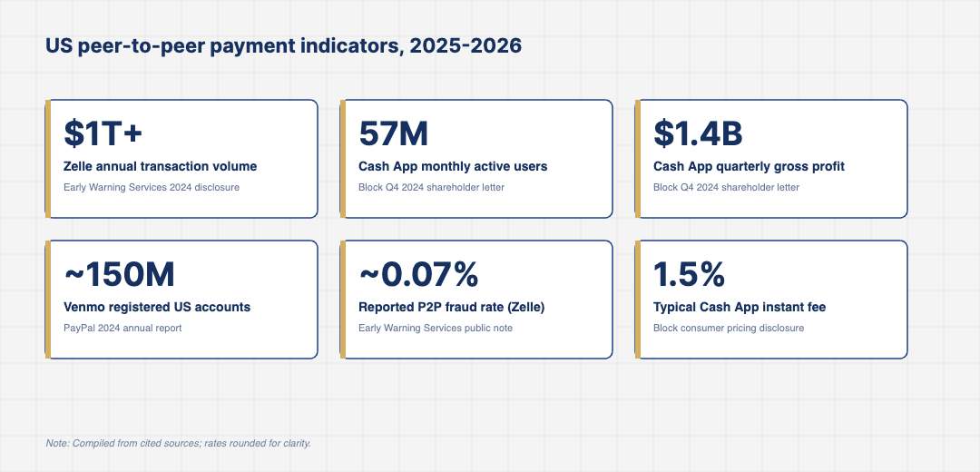Click 'PayPal 2024 annual report' source
Viewport: 980px width, 472px height.
pos(122,328)
